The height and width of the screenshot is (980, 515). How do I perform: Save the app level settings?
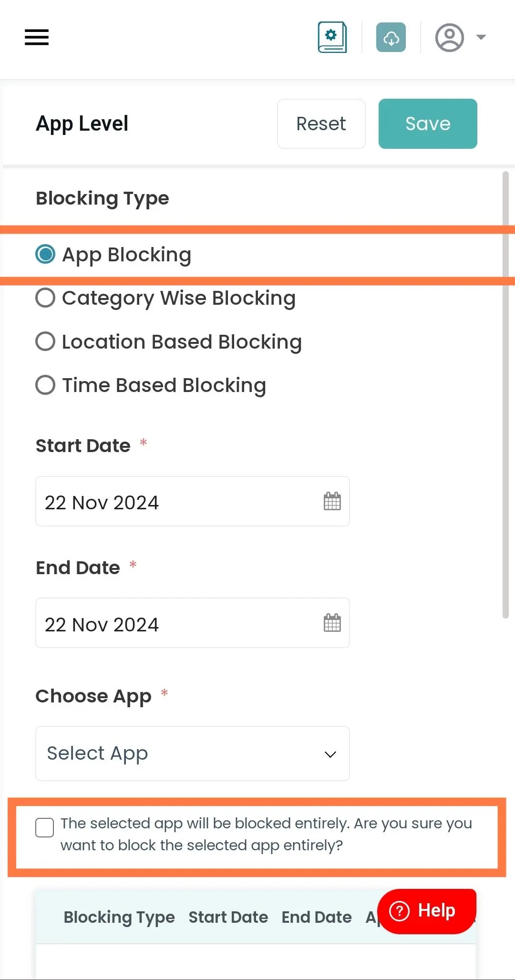pos(428,124)
